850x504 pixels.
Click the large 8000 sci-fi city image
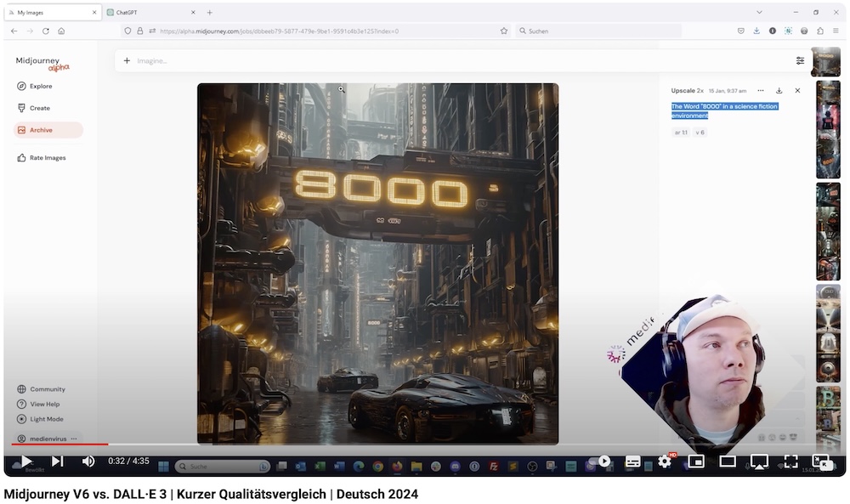tap(378, 264)
